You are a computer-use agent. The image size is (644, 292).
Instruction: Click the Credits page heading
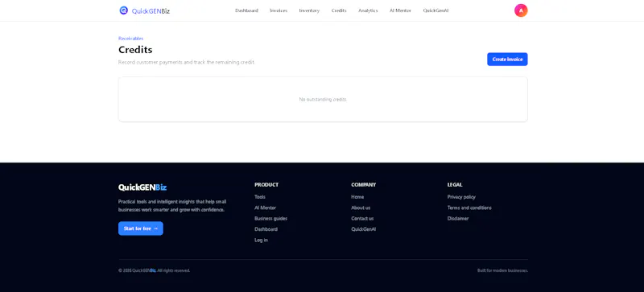pos(135,50)
